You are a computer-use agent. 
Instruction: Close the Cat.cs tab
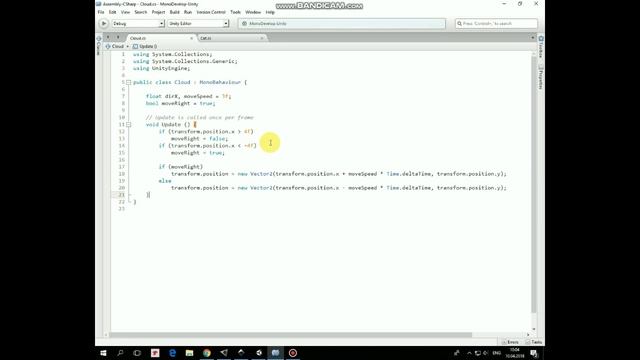[x=262, y=38]
